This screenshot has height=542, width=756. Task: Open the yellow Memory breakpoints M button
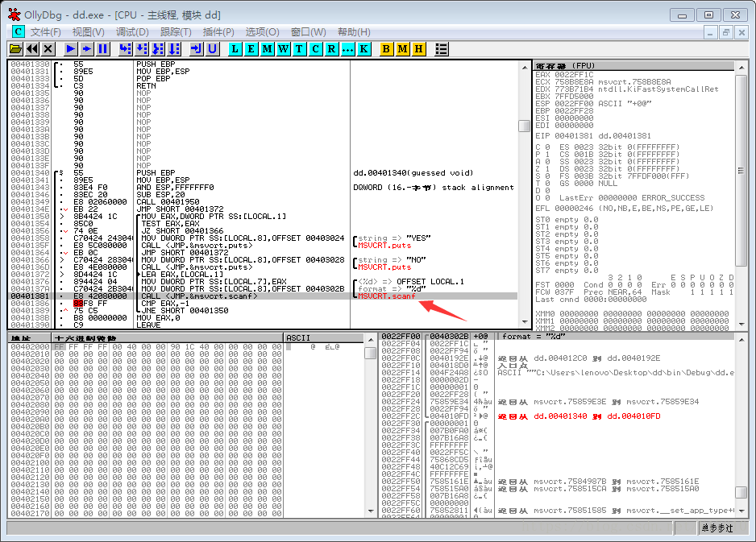point(403,48)
